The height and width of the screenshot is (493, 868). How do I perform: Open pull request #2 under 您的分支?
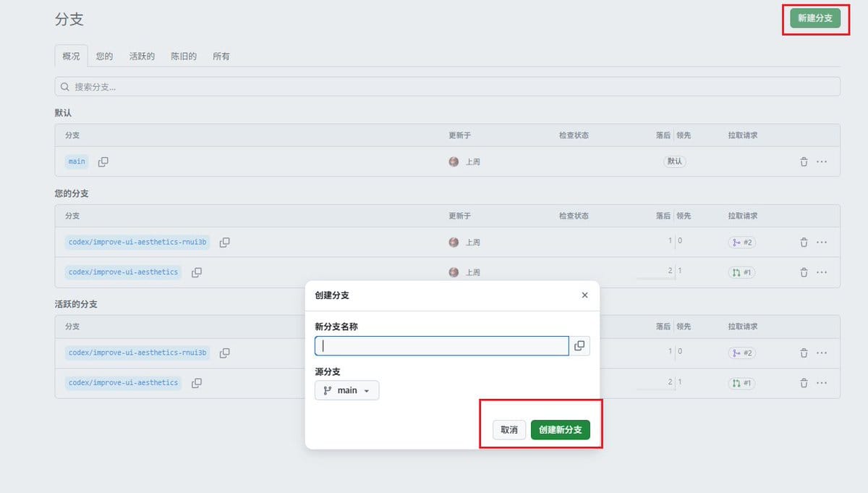(x=742, y=243)
